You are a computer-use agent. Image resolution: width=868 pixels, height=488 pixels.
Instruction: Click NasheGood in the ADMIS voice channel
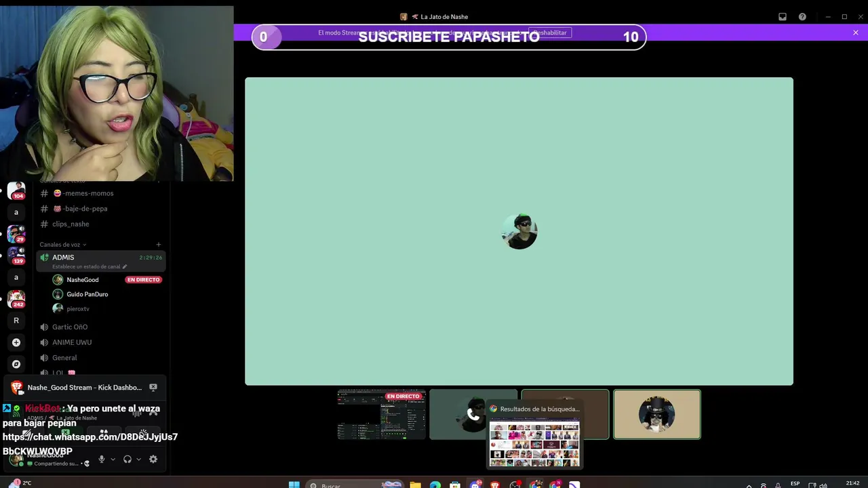[82, 280]
